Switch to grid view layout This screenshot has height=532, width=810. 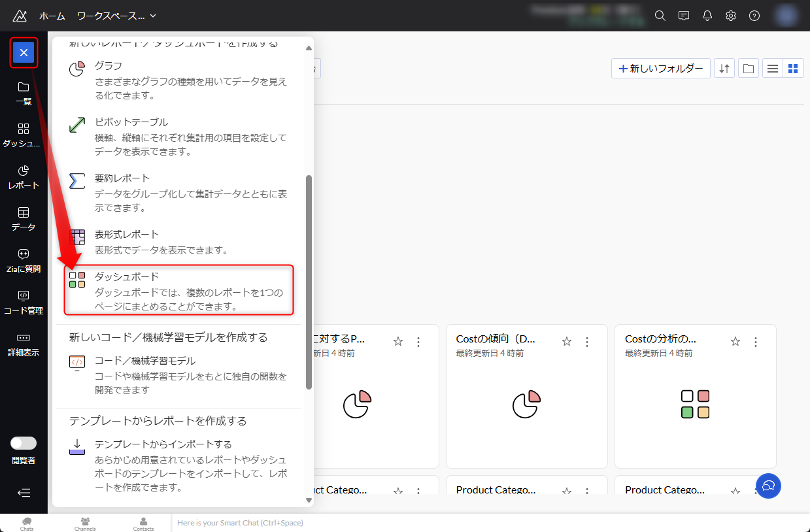[x=793, y=68]
